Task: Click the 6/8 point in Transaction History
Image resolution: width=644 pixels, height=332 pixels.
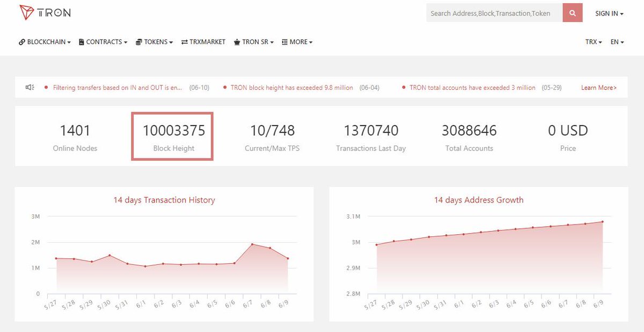Action: tap(270, 248)
